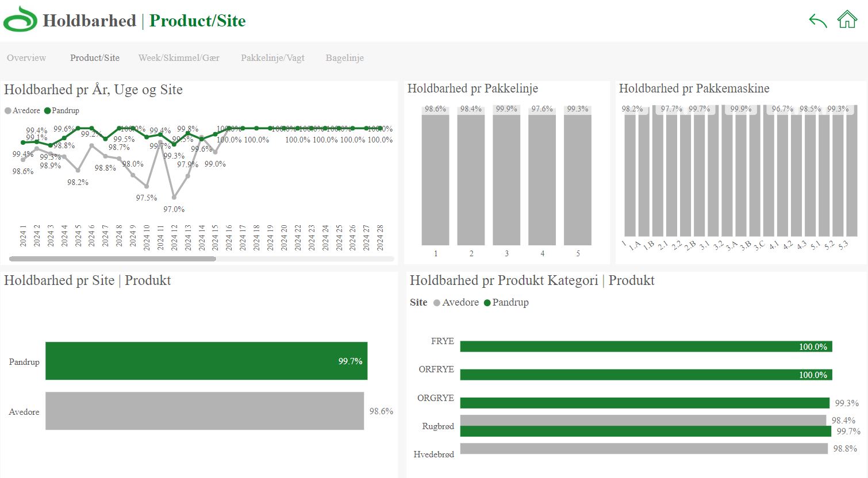Viewport: 868px width, 478px height.
Task: Select the Pandrup 99.7% bar
Action: pyautogui.click(x=206, y=361)
